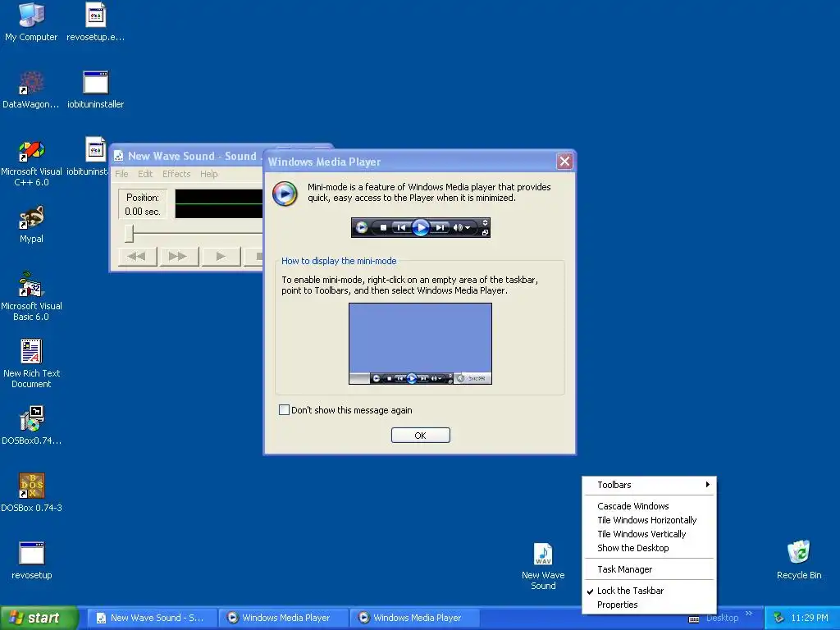Click Seek To Start button in Sound Recorder
Screen dimensions: 840x630
pos(137,257)
